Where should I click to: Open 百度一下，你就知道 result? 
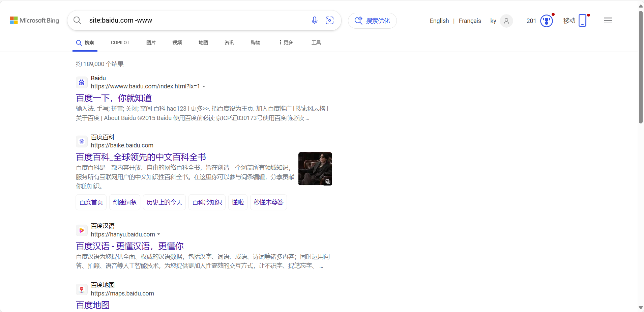click(114, 98)
